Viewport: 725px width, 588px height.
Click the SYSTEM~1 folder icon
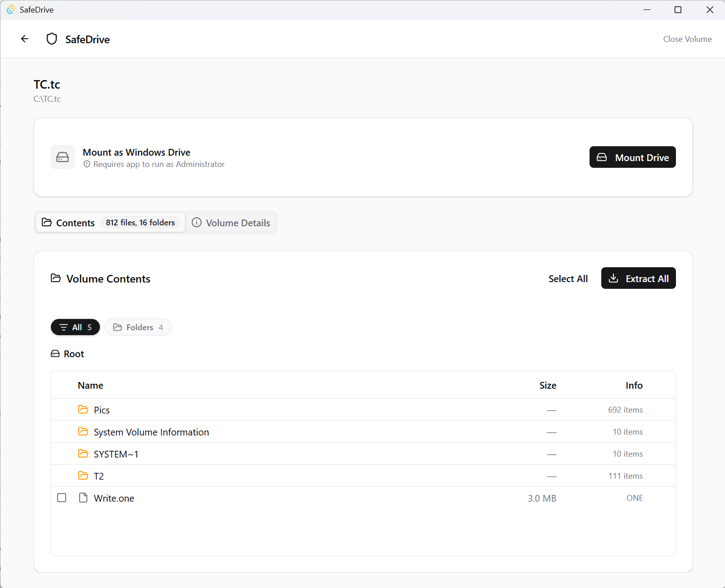pos(83,453)
